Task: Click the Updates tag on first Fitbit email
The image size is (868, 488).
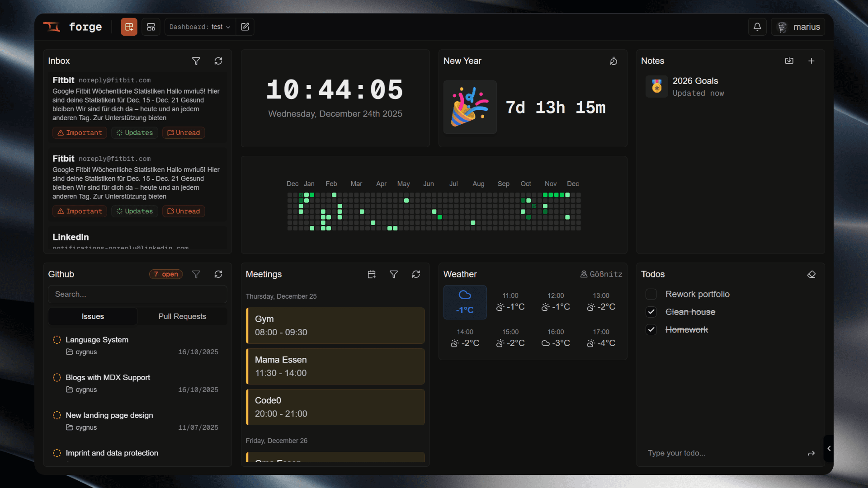Action: coord(135,133)
